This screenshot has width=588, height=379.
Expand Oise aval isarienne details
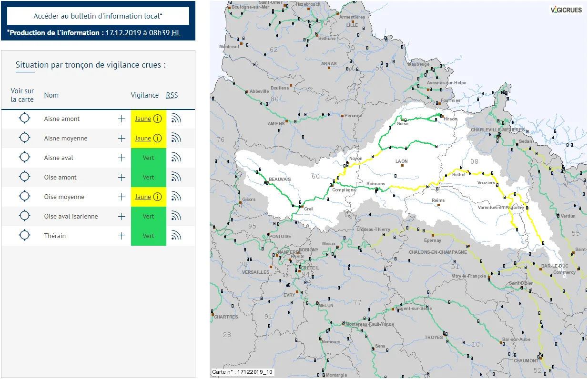[122, 216]
